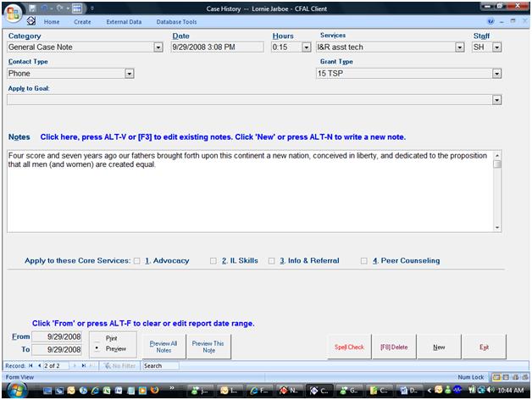Expand the Services dropdown

[459, 47]
